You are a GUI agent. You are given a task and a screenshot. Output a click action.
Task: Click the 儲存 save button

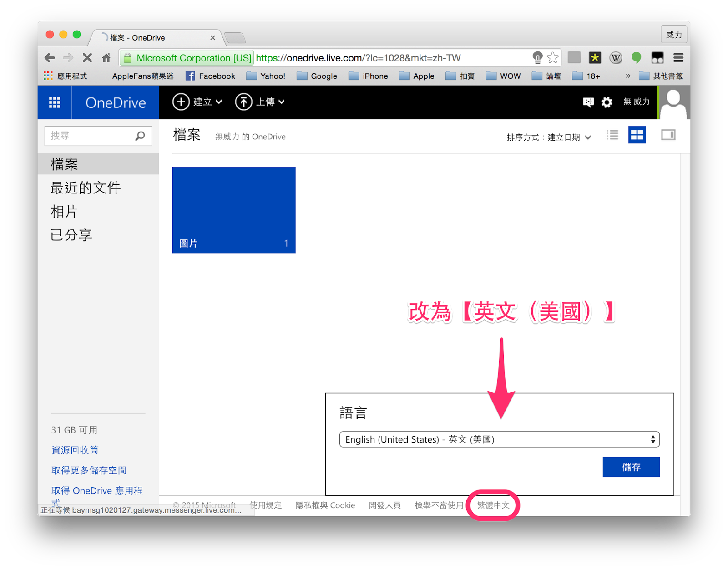[x=631, y=467]
